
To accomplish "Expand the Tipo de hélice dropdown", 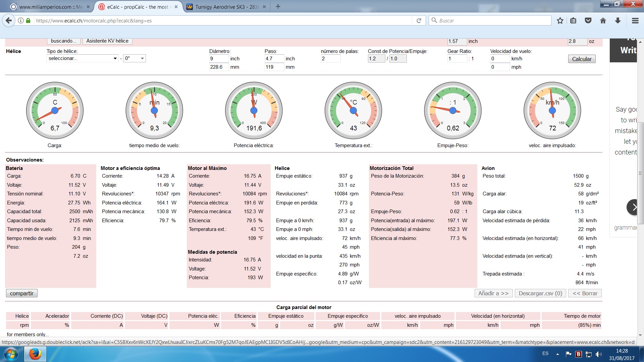I will click(83, 58).
